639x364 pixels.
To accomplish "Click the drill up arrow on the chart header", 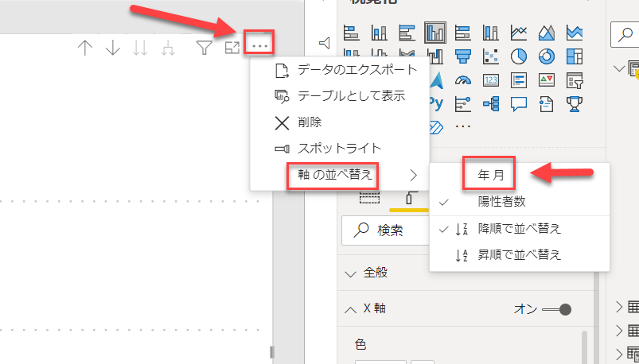I will click(85, 48).
